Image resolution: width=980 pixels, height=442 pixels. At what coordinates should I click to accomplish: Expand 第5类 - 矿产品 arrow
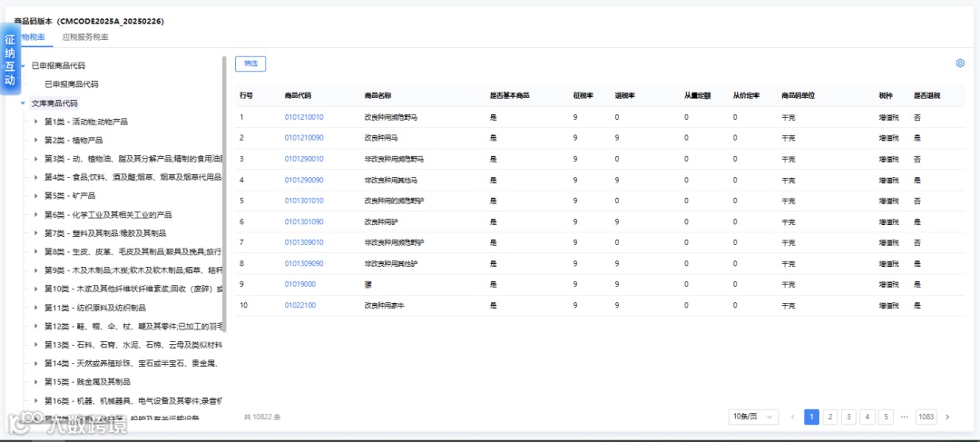(36, 196)
